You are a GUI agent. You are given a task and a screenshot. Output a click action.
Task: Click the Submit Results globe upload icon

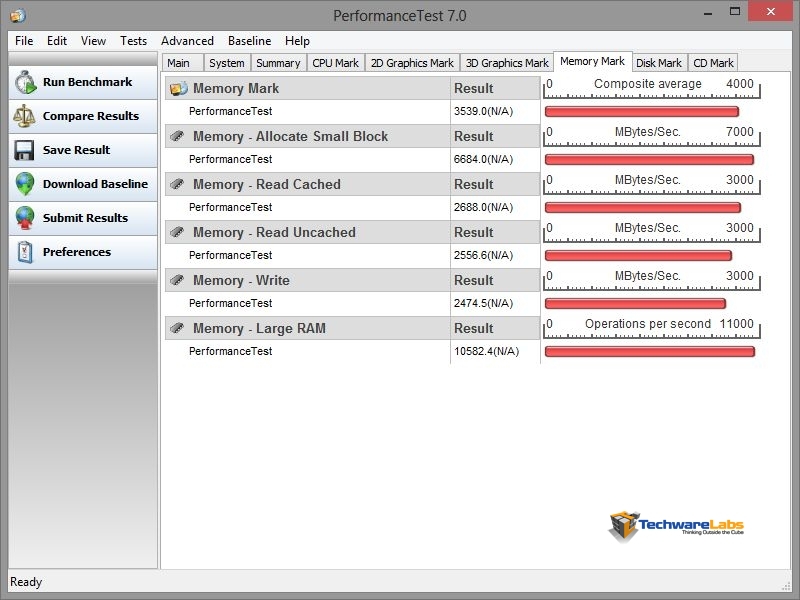[x=24, y=218]
